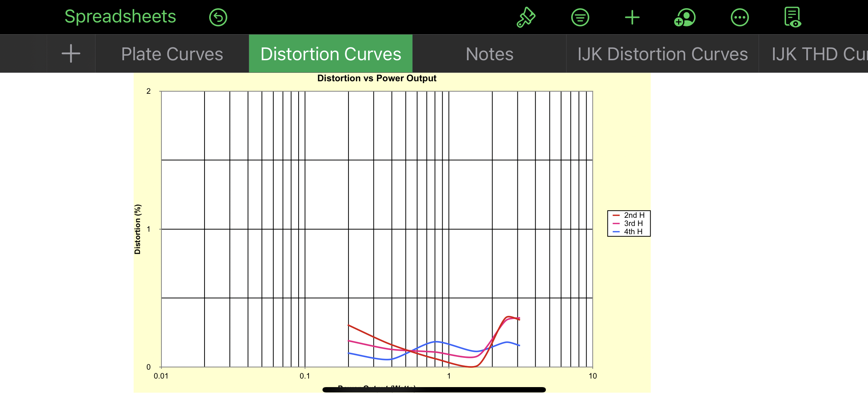Image resolution: width=868 pixels, height=401 pixels.
Task: Tap the black home indicator bar
Action: 434,390
